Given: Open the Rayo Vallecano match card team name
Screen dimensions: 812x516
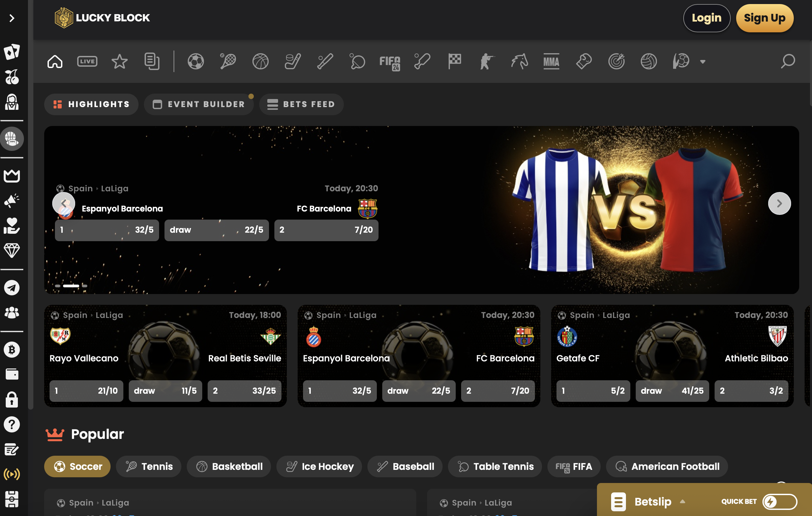Looking at the screenshot, I should point(84,358).
